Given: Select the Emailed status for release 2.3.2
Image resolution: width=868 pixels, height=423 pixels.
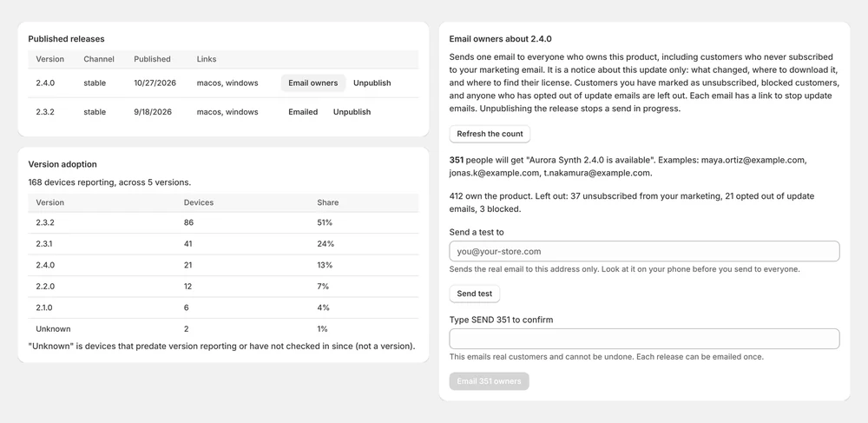Looking at the screenshot, I should click(303, 112).
